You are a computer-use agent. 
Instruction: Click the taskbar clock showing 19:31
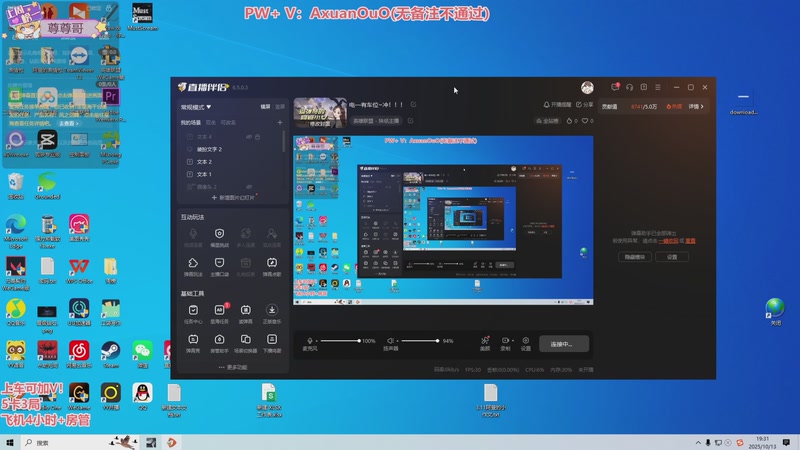[x=762, y=442]
